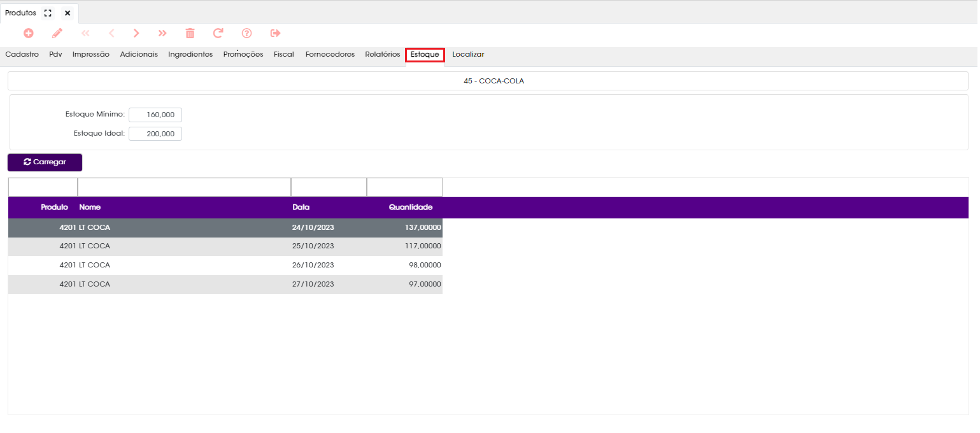980x433 pixels.
Task: Go to first record double-left arrow
Action: pos(85,33)
